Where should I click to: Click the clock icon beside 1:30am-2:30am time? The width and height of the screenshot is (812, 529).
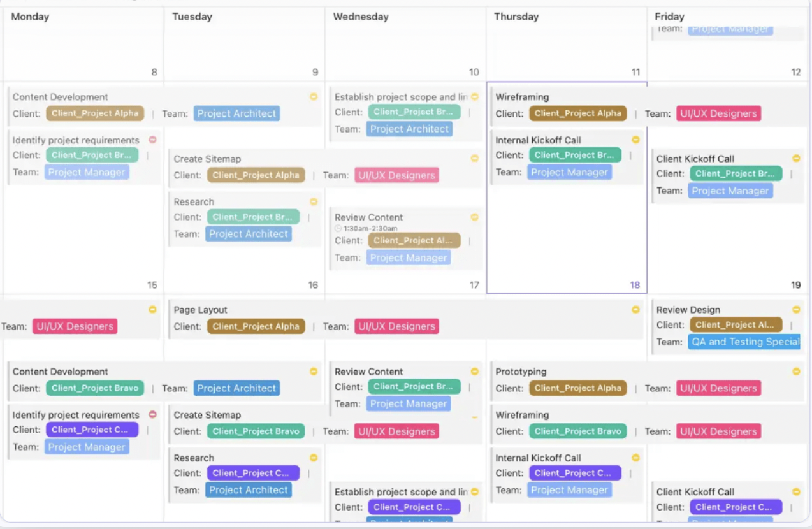click(x=338, y=228)
